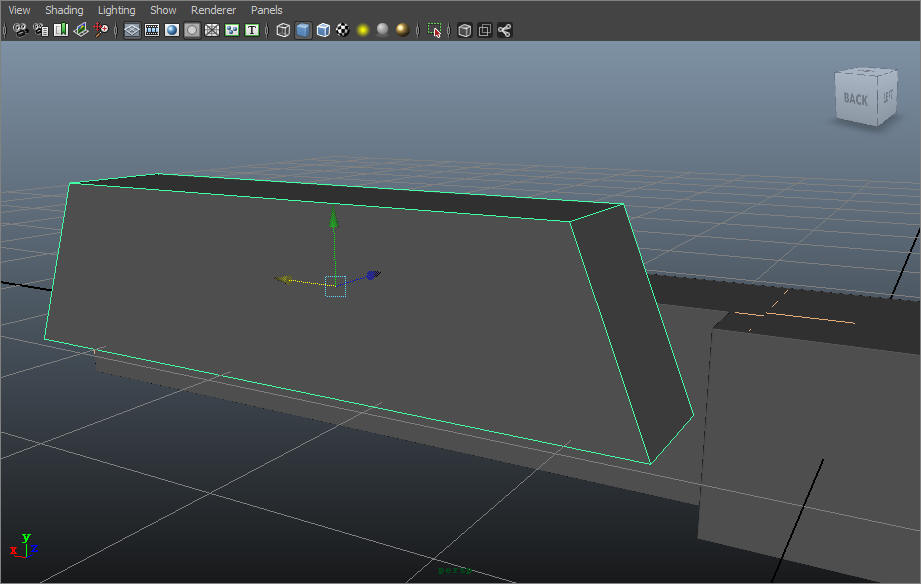Image resolution: width=921 pixels, height=584 pixels.
Task: Toggle Shadows grey sphere icon
Action: point(382,30)
